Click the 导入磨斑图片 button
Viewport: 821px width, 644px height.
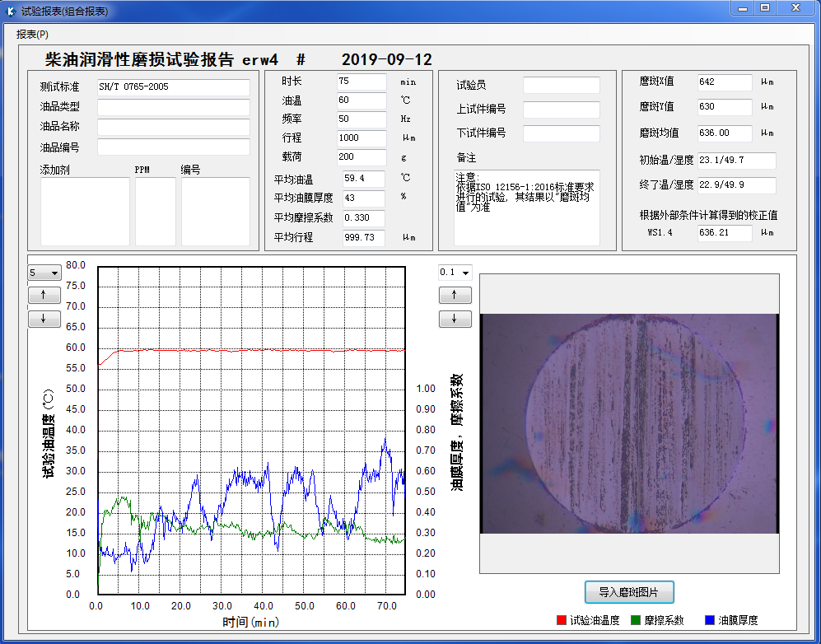(629, 591)
